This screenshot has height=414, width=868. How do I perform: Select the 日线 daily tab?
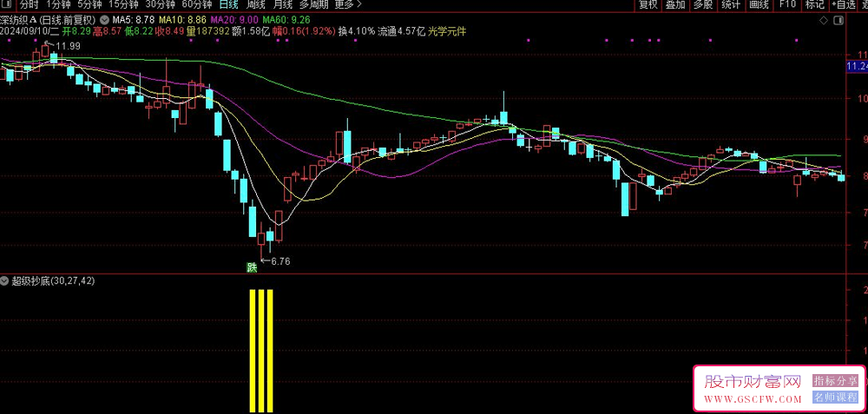coord(228,5)
